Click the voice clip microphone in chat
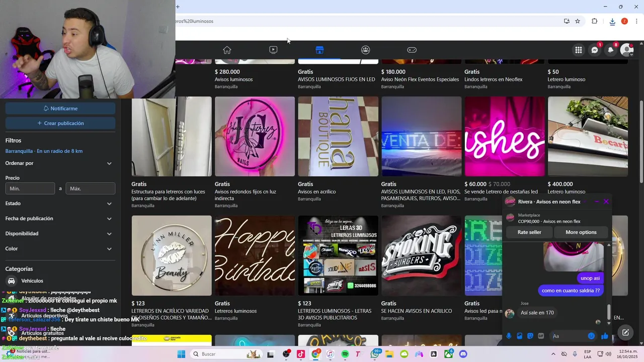 tap(509, 336)
